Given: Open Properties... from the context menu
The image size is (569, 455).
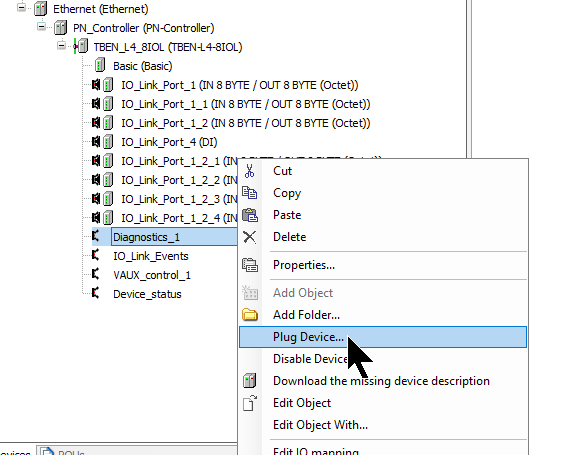Looking at the screenshot, I should 383,265.
